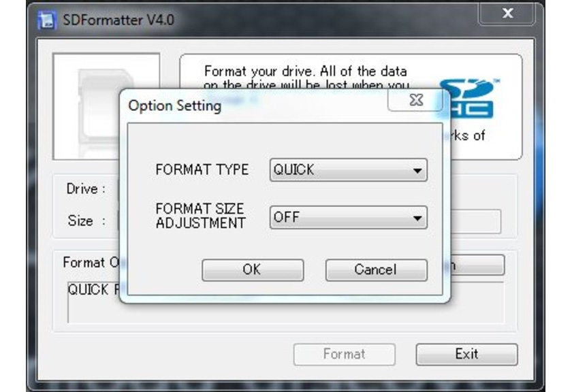This screenshot has height=392, width=572.
Task: Click the QUICK format option text box
Action: click(285, 302)
